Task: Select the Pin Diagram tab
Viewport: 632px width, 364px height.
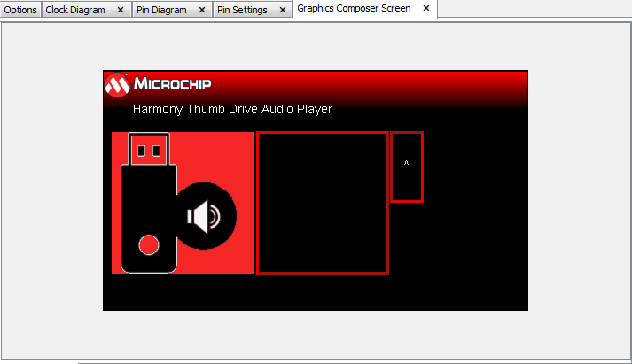Action: click(161, 10)
